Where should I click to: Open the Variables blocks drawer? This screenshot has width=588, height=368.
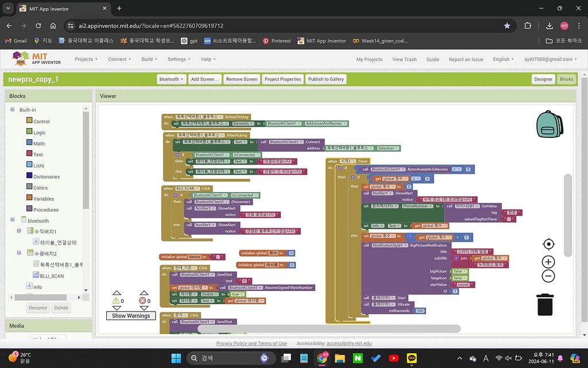pos(42,197)
